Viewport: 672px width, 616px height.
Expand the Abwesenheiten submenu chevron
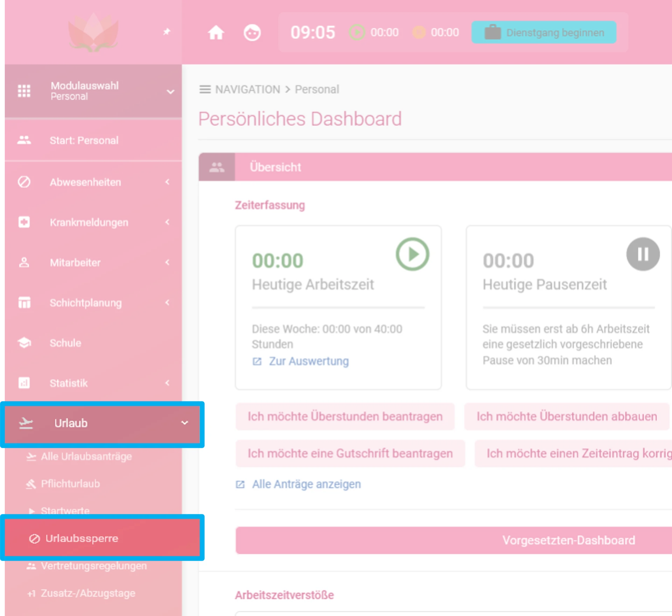coord(168,182)
